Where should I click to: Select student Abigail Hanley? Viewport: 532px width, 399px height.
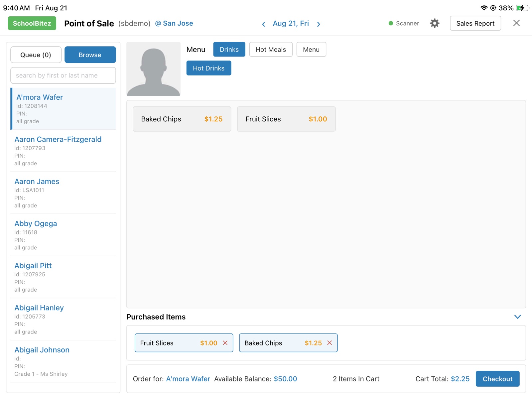[x=63, y=319]
